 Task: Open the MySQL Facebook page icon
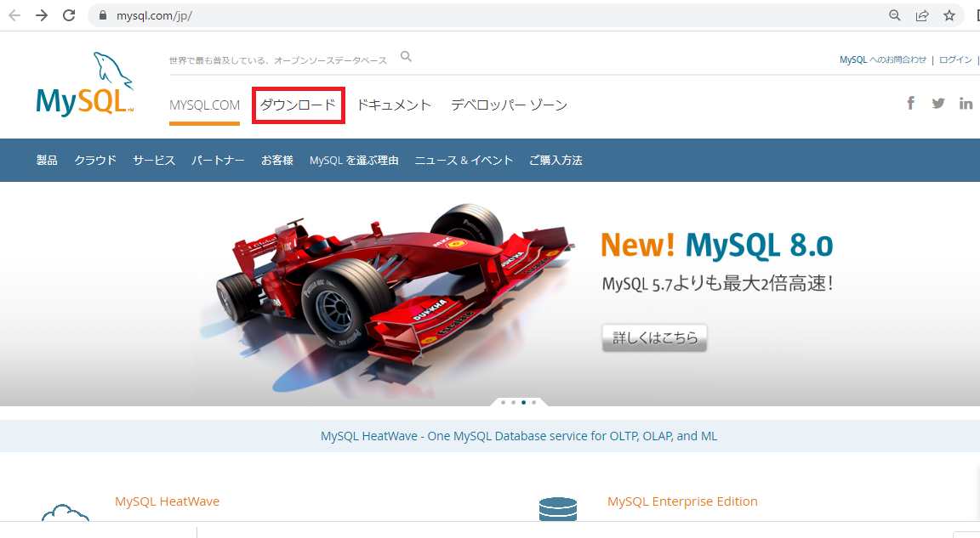pos(910,103)
